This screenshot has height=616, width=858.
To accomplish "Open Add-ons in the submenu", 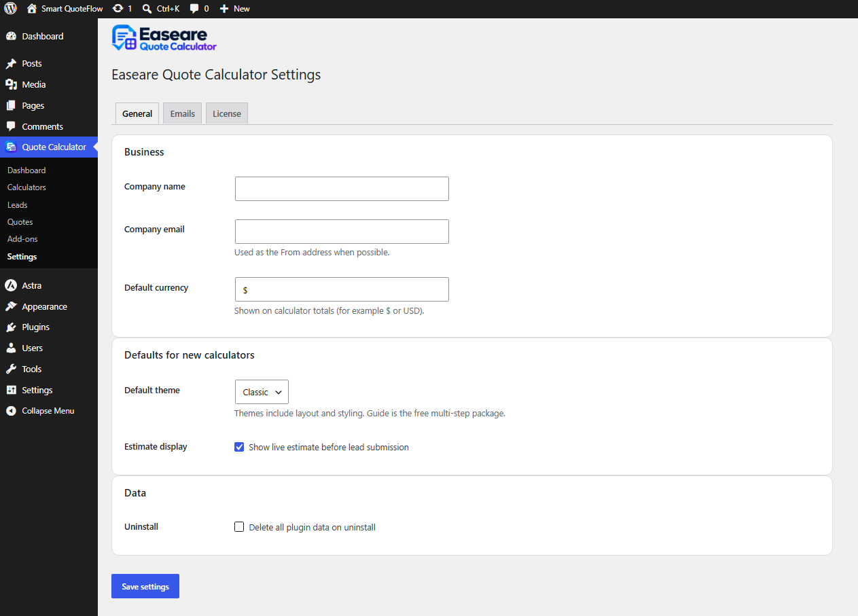I will [x=22, y=239].
